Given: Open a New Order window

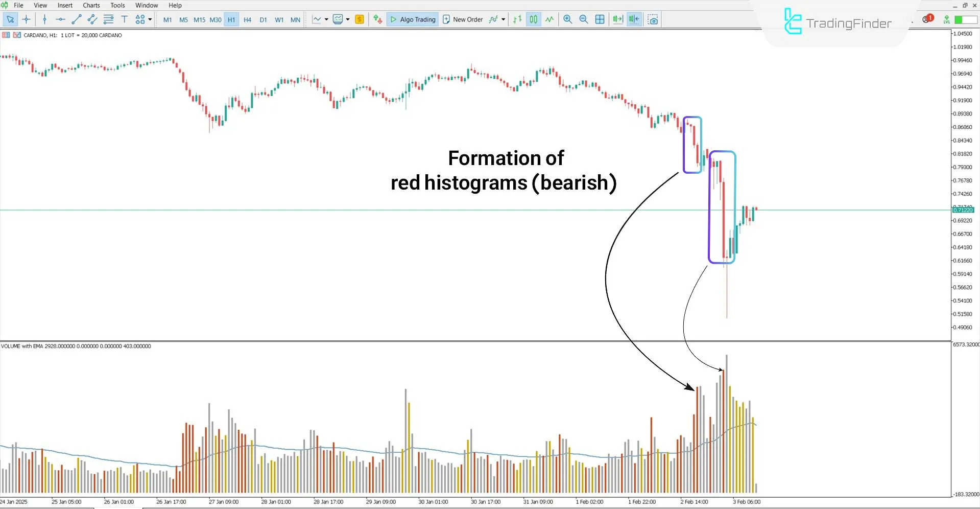Looking at the screenshot, I should tap(463, 19).
